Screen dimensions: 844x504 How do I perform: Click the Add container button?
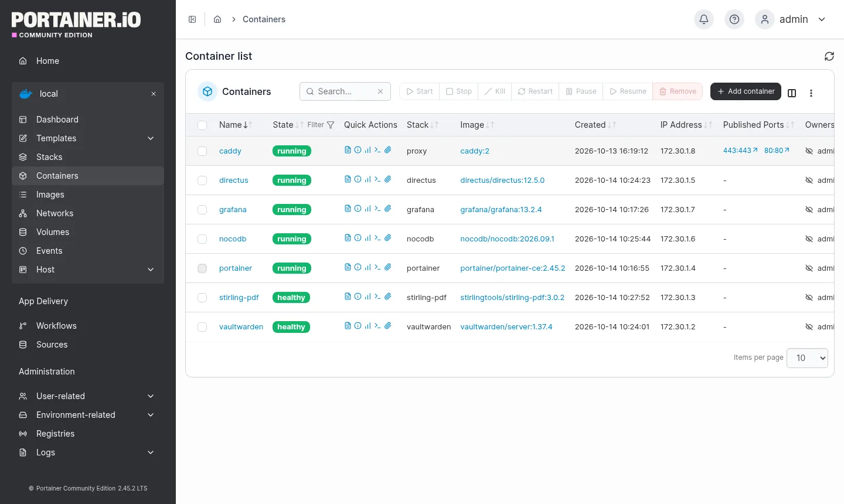coord(746,91)
